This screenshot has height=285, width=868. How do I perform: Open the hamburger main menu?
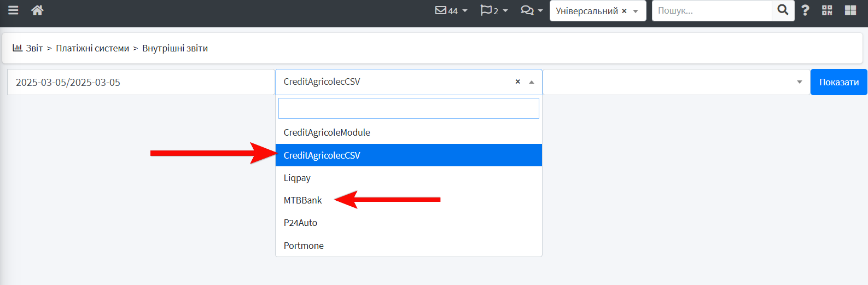(x=13, y=10)
